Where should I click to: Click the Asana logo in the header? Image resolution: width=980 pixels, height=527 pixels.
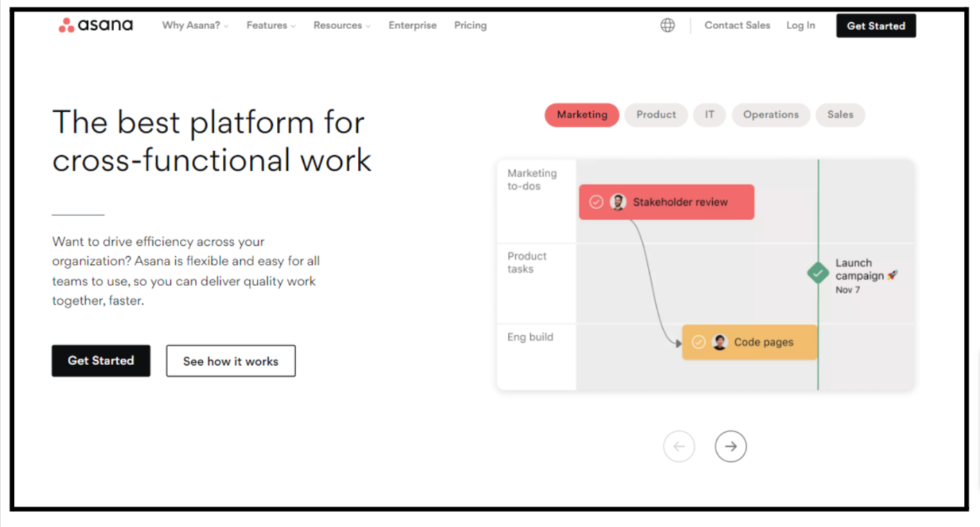coord(96,26)
